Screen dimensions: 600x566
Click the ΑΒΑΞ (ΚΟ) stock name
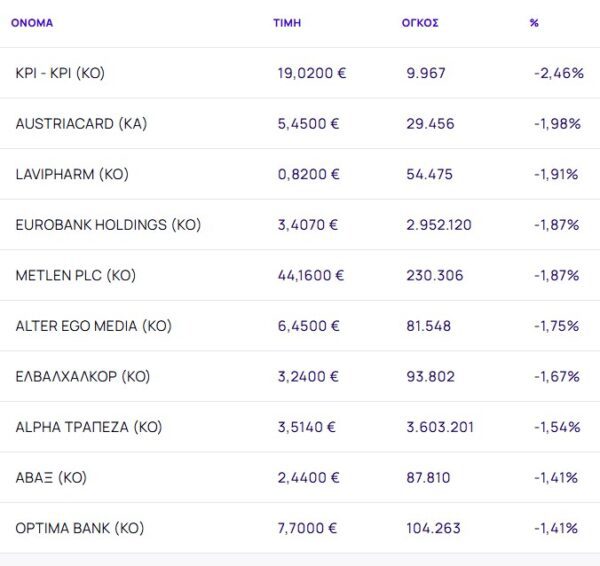51,478
